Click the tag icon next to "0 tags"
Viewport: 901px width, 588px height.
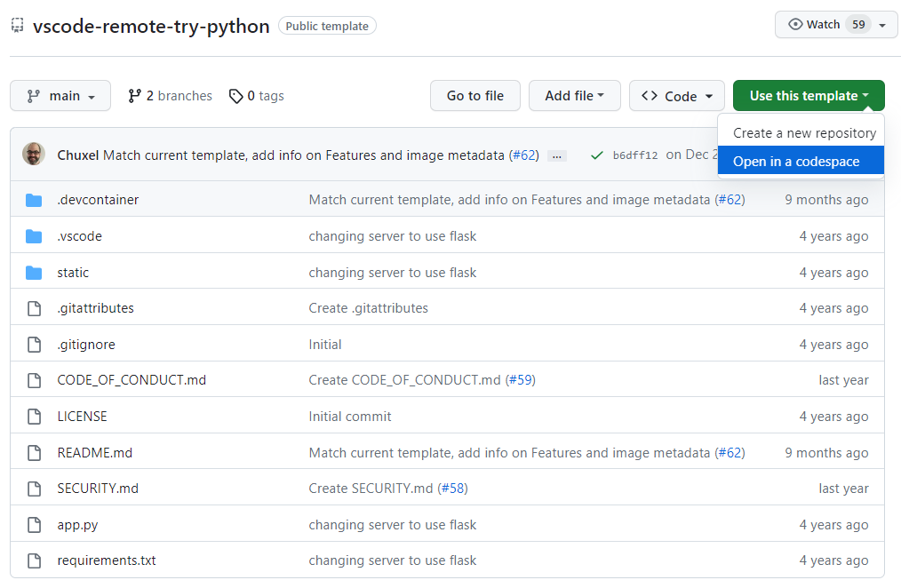click(235, 95)
